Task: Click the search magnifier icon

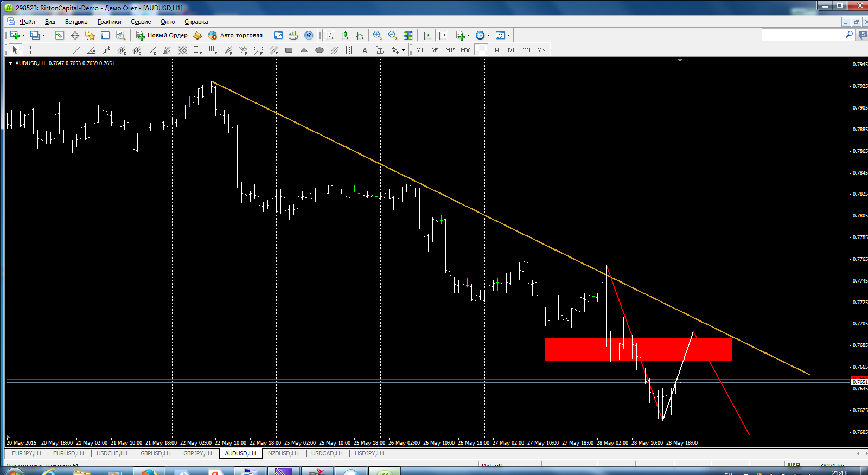Action: click(x=849, y=35)
